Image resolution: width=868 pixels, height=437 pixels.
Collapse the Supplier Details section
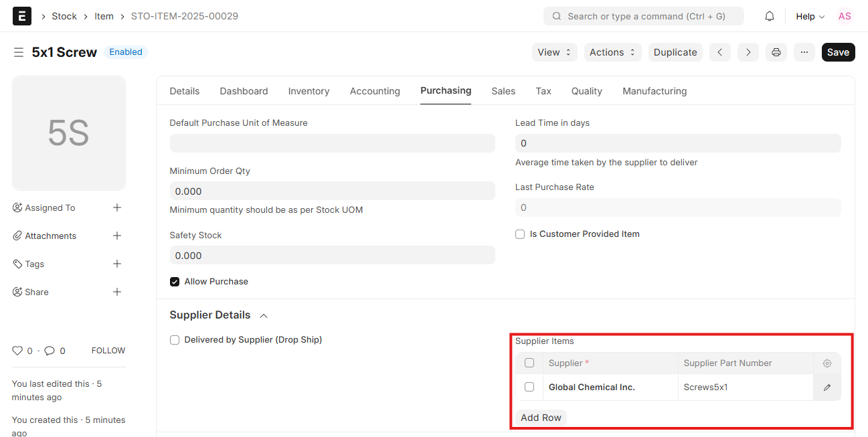click(263, 315)
